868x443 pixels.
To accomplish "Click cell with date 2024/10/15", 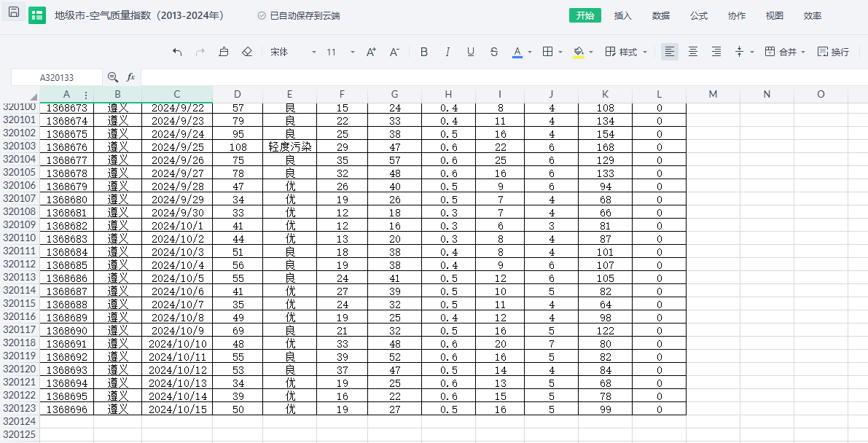I will click(x=177, y=409).
